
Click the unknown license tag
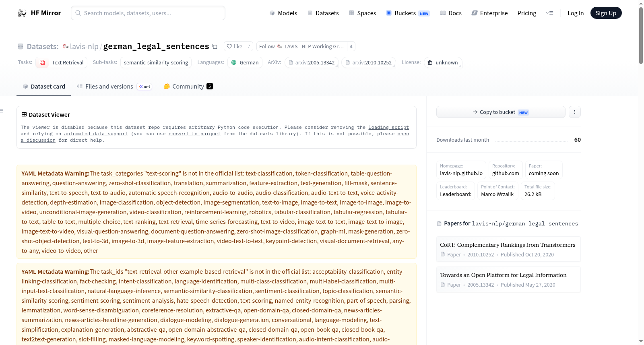tap(443, 62)
